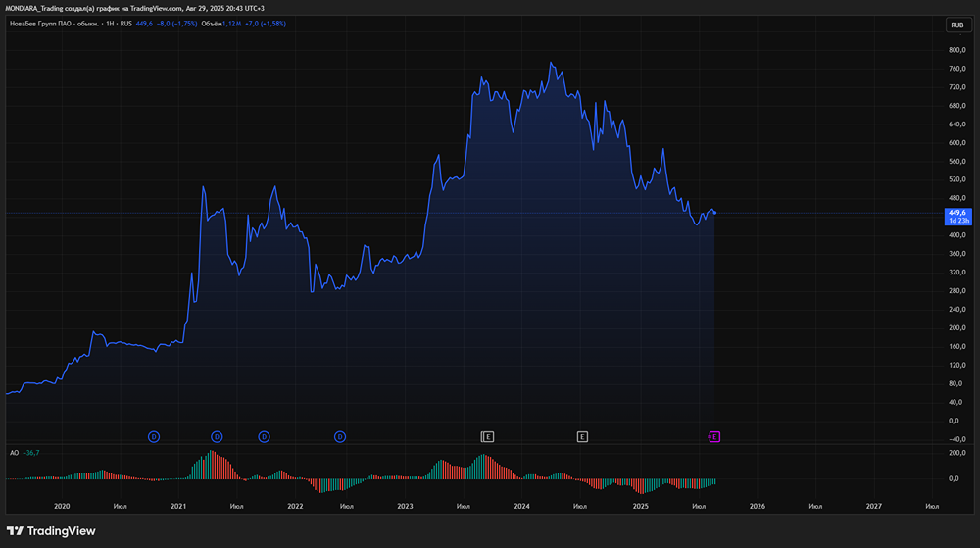Click the '640,0' price axis label
Screen dimensions: 980x548
point(956,125)
